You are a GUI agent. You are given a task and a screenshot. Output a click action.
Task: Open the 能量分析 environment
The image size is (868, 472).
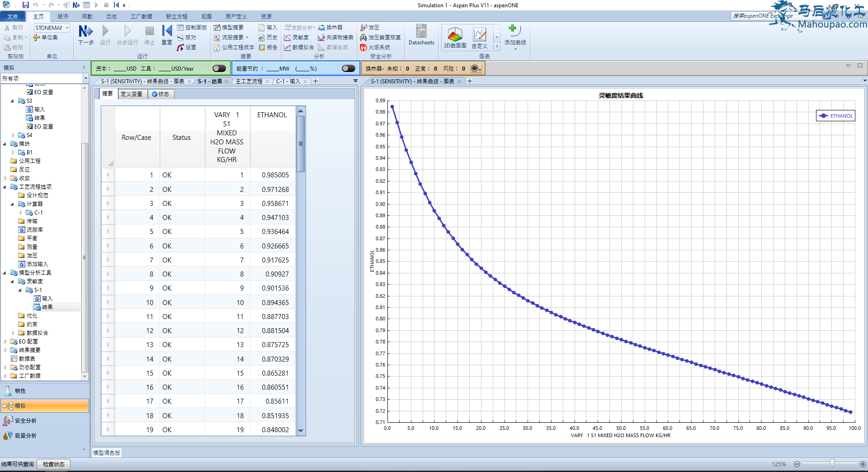point(44,436)
